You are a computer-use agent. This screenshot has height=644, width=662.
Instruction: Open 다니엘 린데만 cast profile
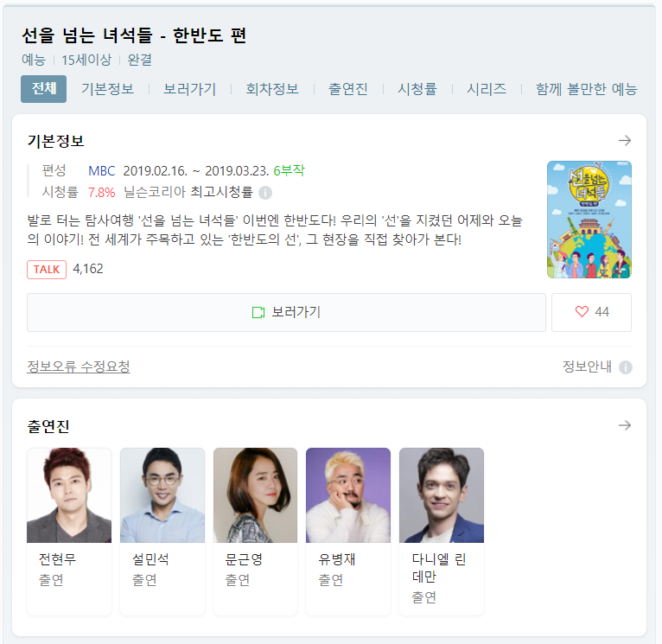tap(442, 532)
